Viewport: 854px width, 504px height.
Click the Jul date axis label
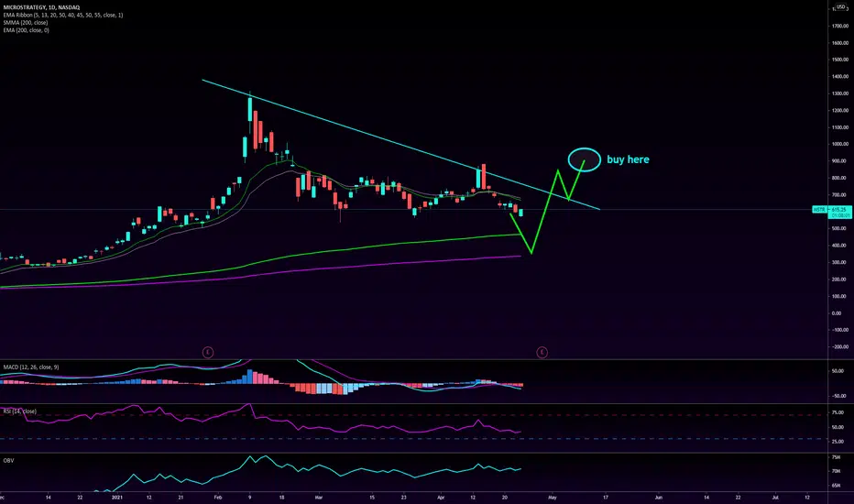click(775, 498)
